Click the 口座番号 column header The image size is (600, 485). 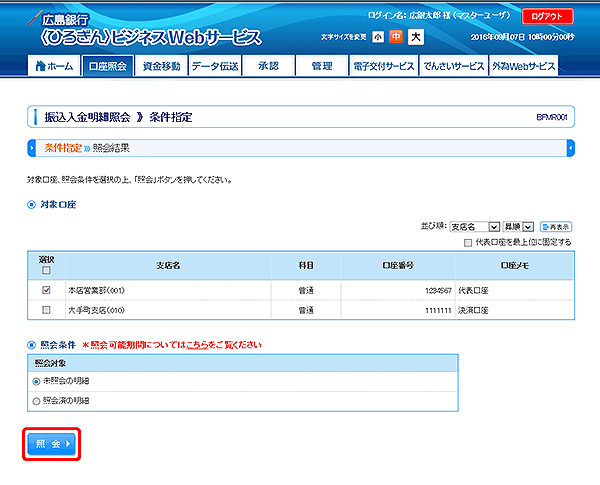(x=398, y=265)
